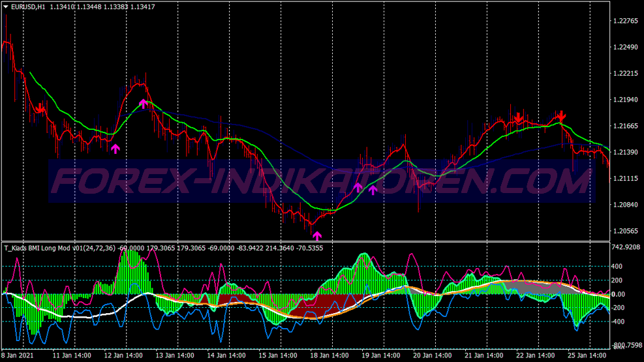Image resolution: width=644 pixels, height=362 pixels.
Task: Select the magenta up arrow on the green line
Action: pyautogui.click(x=144, y=104)
